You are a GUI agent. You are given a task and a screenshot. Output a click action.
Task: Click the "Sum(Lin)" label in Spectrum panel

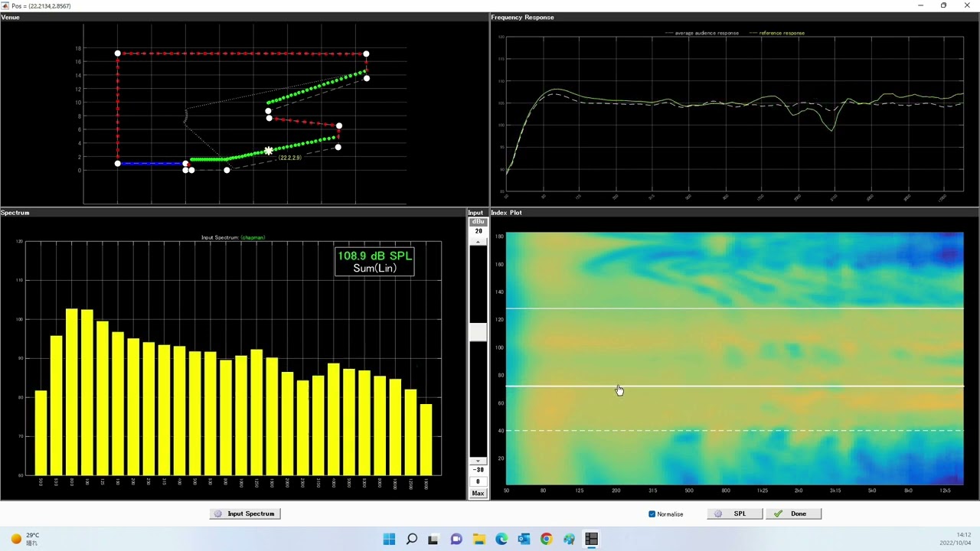tap(374, 268)
